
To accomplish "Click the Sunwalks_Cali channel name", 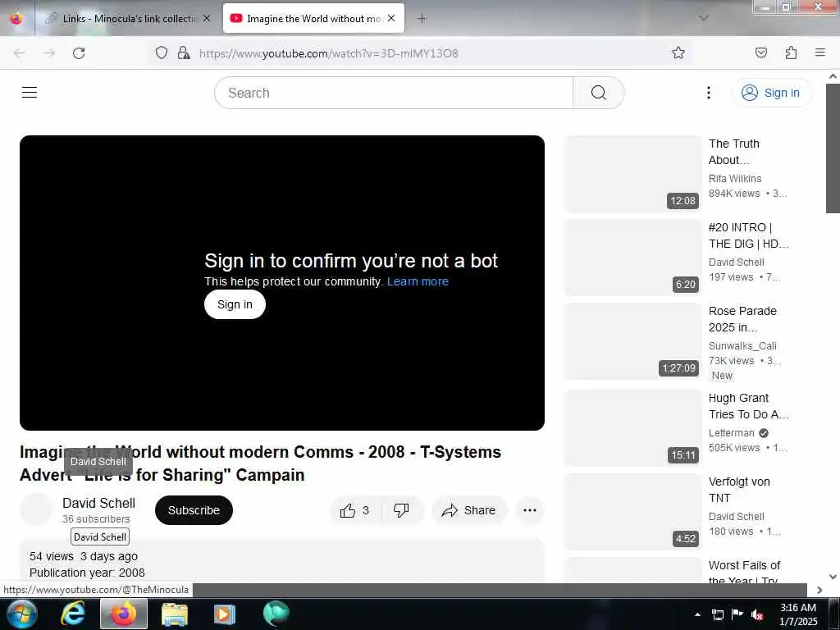I will [x=742, y=345].
